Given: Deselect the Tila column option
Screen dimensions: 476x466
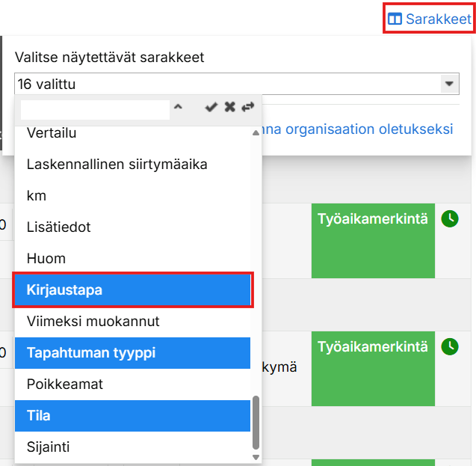Looking at the screenshot, I should pos(132,415).
